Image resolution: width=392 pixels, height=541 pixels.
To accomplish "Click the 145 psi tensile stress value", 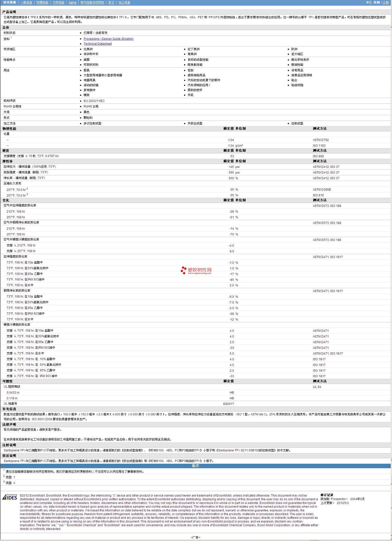I will coord(234,167).
